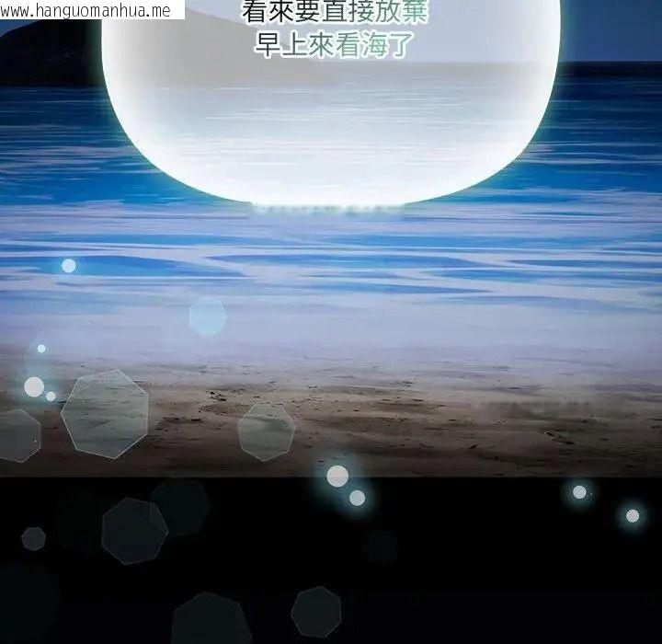
Task: Click the speech line 早上來看海了
Action: pos(334,45)
